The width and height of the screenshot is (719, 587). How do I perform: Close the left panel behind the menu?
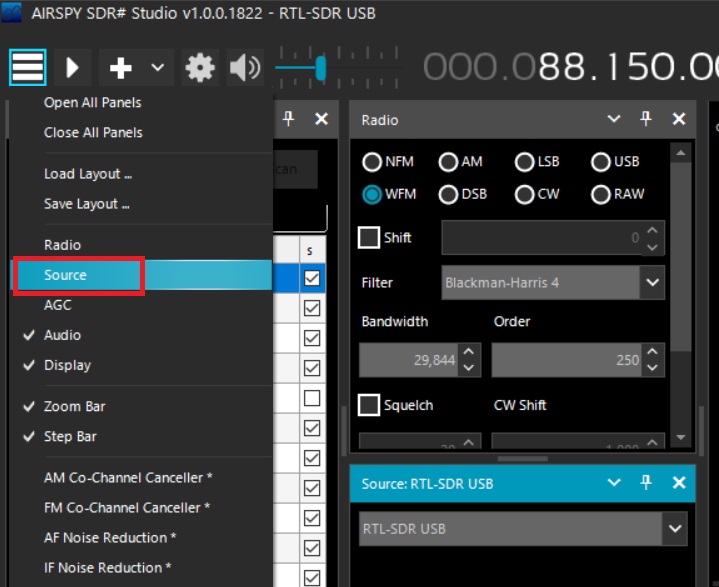coord(321,119)
